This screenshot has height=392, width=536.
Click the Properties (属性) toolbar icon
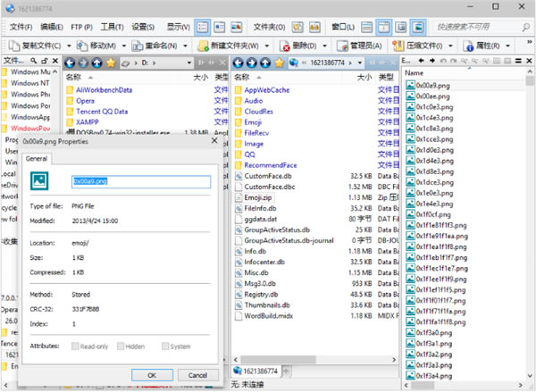pos(468,45)
